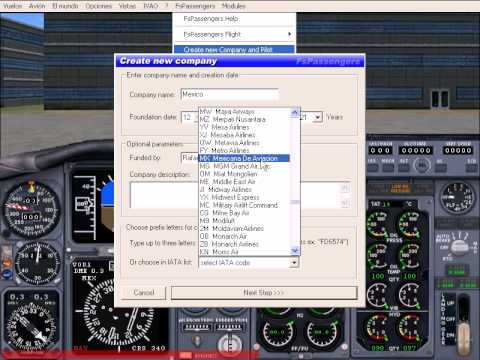Click the round SEL knob on autopilot panel
The width and height of the screenshot is (480, 360).
tap(422, 165)
